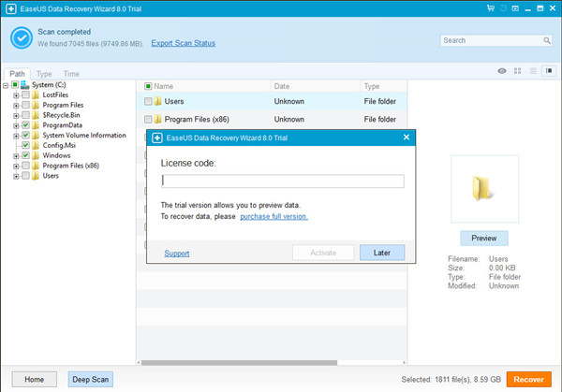Expand the Users tree node

pos(16,176)
